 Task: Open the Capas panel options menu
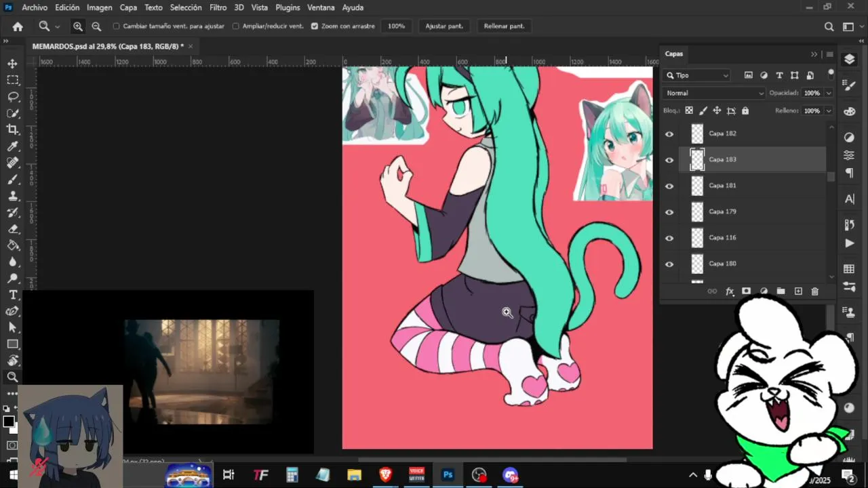[829, 54]
